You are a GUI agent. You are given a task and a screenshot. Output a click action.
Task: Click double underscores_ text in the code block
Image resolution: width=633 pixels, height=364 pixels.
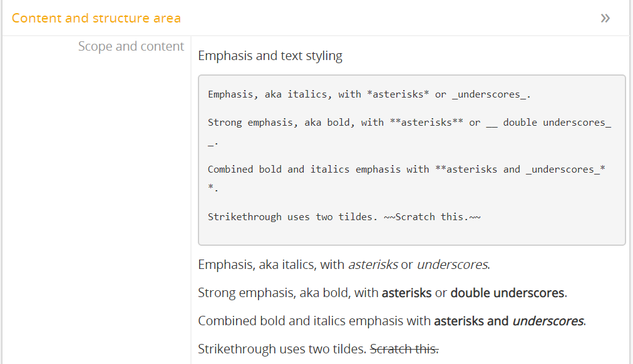click(557, 123)
